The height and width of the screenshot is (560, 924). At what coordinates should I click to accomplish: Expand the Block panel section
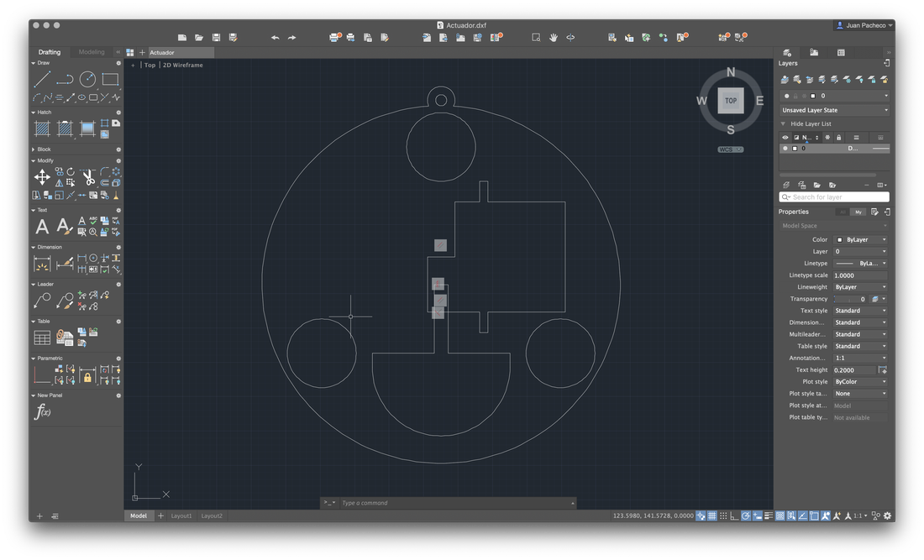tap(33, 149)
